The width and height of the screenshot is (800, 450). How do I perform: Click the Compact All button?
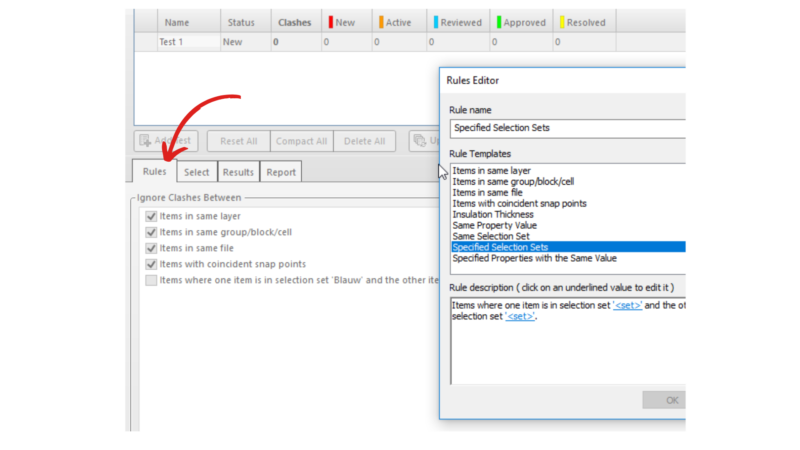click(301, 141)
